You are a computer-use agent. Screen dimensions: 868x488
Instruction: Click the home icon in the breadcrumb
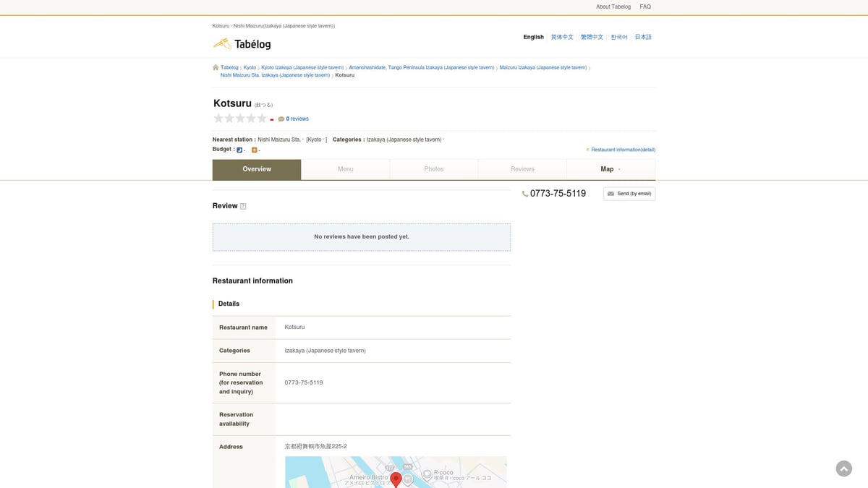216,67
